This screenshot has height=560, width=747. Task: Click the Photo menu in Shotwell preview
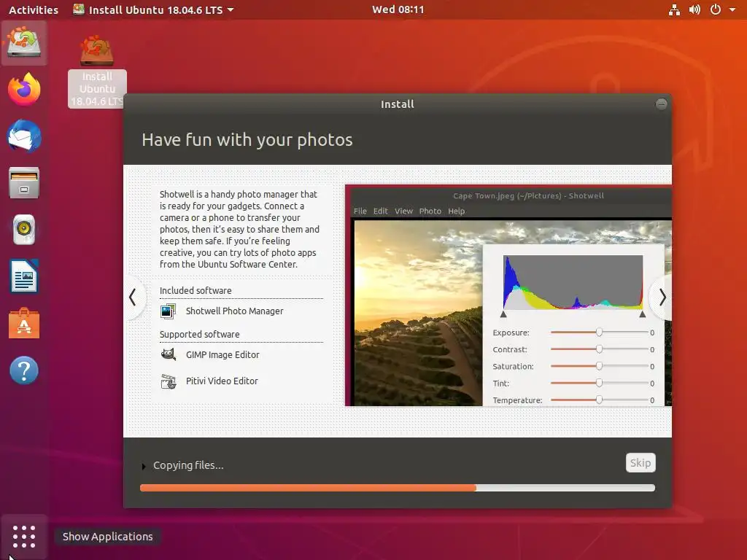point(430,211)
